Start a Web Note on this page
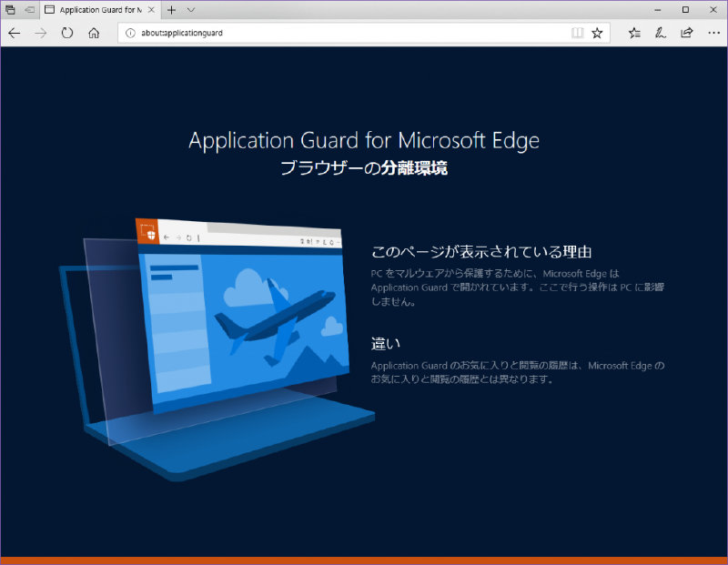The width and height of the screenshot is (728, 565). [660, 33]
